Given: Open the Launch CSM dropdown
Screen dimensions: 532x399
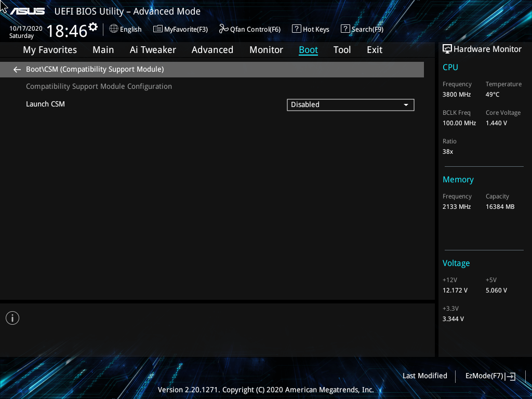Looking at the screenshot, I should 351,105.
